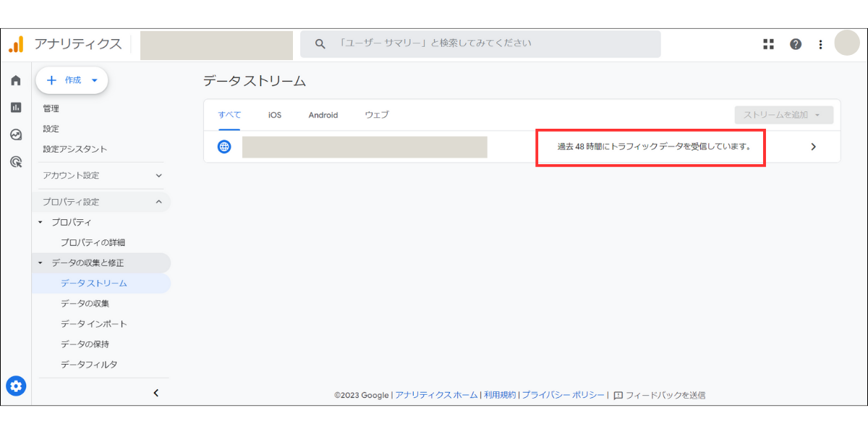The height and width of the screenshot is (434, 868).
Task: Select the Android tab
Action: click(323, 115)
